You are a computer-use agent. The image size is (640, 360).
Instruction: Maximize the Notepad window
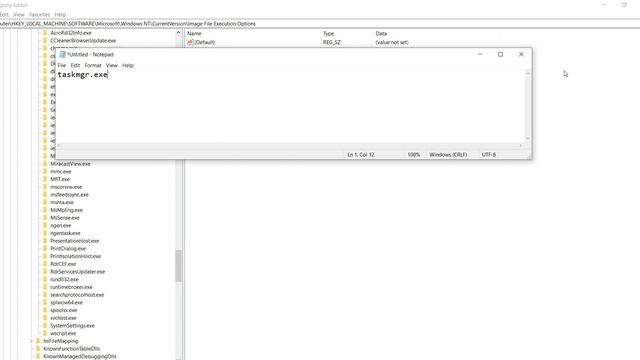500,54
